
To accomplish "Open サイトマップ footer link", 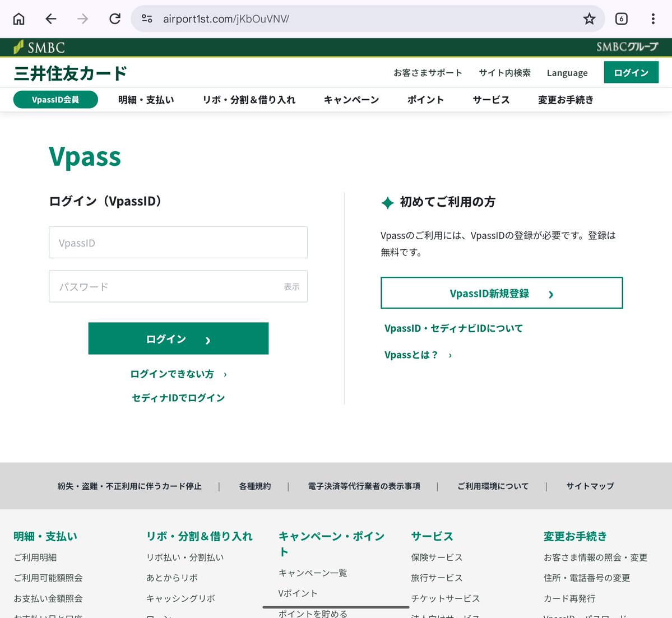I will [590, 486].
